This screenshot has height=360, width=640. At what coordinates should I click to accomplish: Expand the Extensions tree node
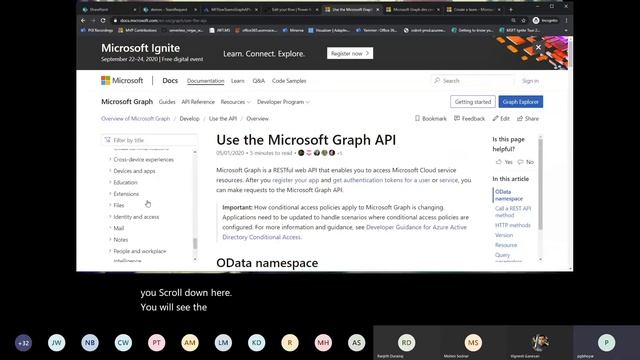(x=110, y=193)
